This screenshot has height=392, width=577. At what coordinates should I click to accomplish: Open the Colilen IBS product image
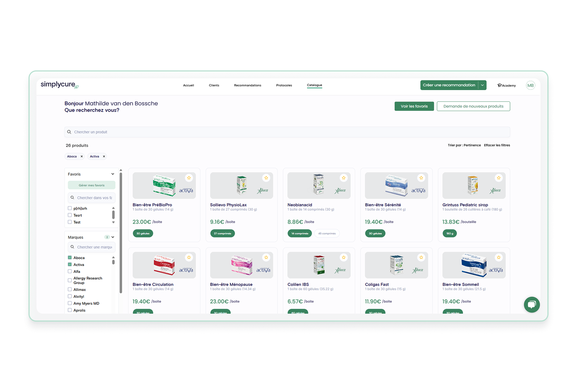coord(319,265)
